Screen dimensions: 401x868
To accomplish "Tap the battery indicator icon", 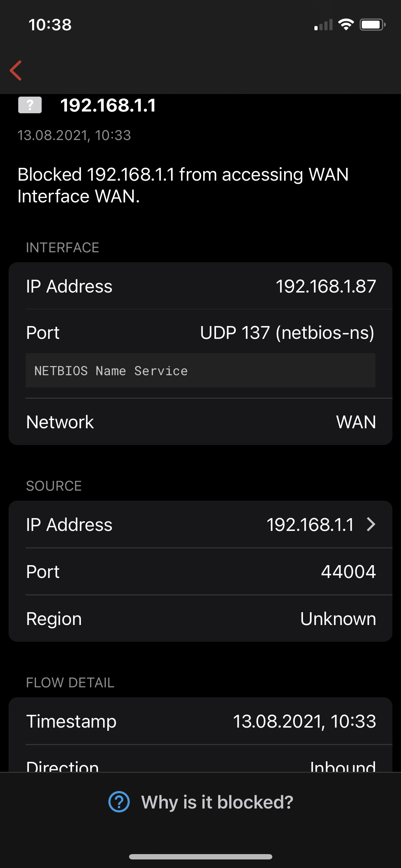I will [372, 25].
